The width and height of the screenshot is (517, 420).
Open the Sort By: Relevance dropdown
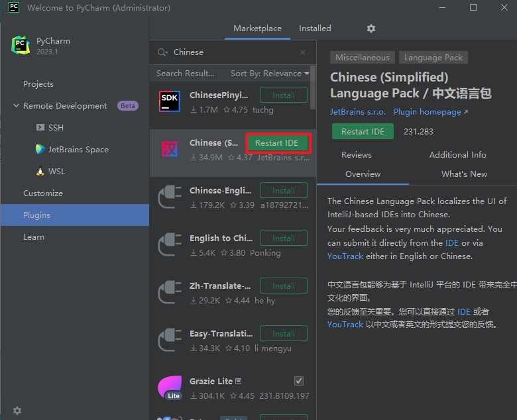(x=270, y=73)
